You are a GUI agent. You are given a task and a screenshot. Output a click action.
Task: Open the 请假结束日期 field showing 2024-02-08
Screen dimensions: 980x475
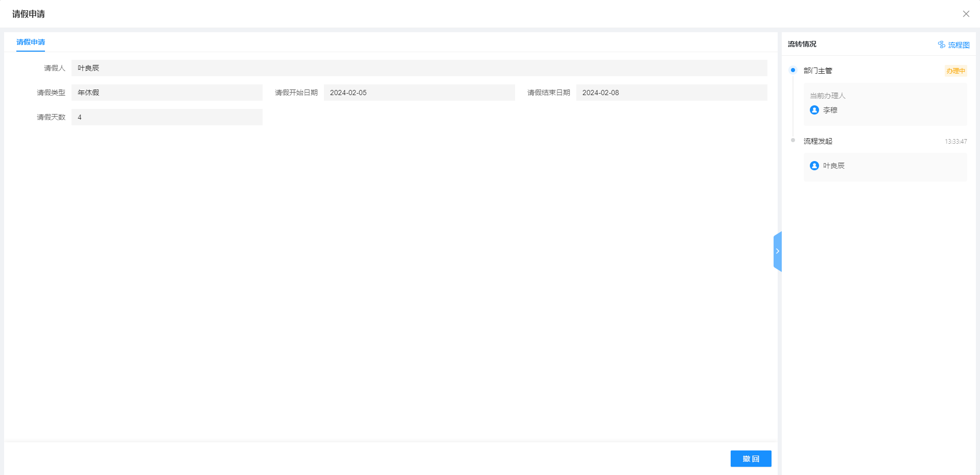tap(671, 93)
